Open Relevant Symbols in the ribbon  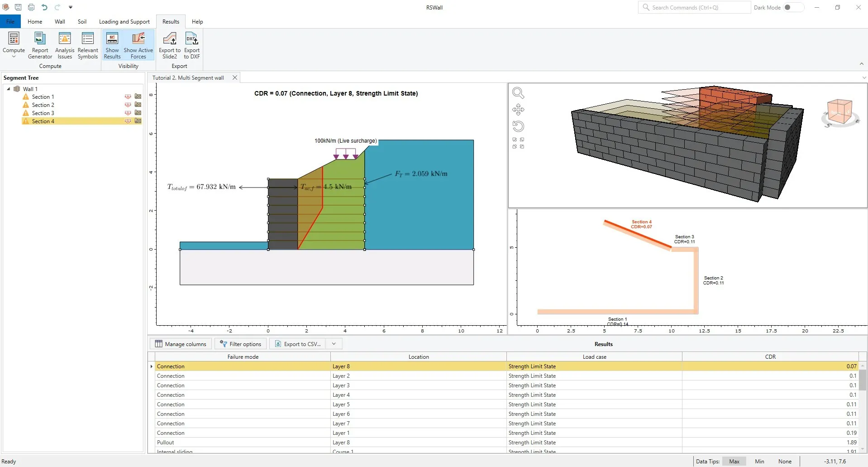(x=87, y=45)
